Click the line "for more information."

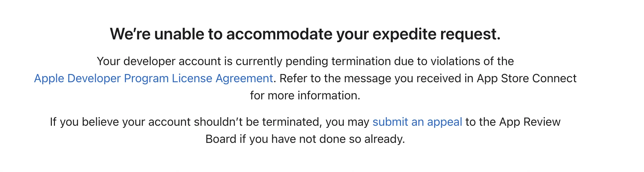coord(305,96)
